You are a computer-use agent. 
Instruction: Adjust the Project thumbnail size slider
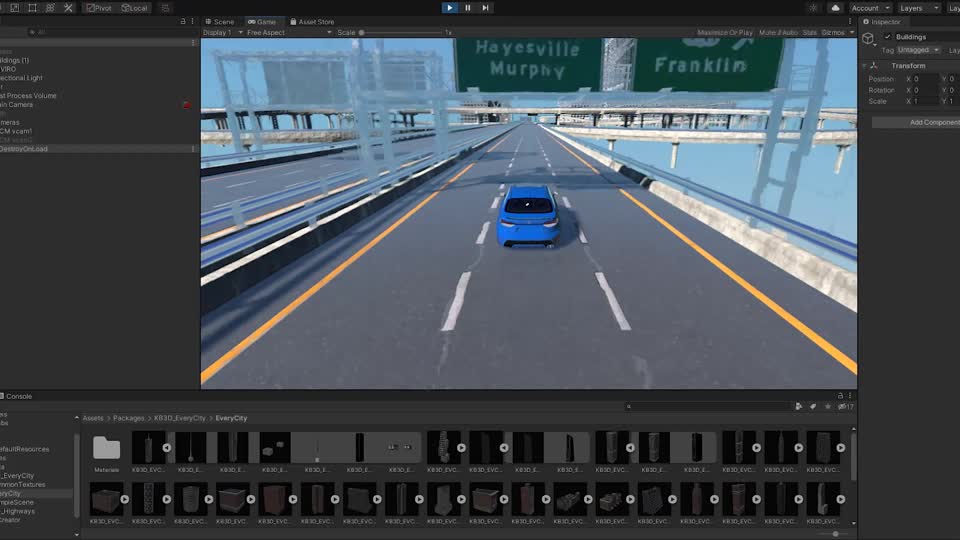point(835,534)
